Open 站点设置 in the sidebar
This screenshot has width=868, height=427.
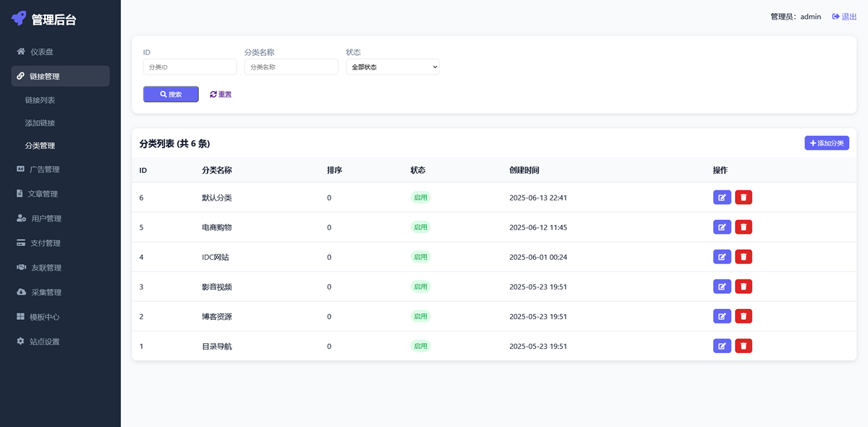pos(44,342)
